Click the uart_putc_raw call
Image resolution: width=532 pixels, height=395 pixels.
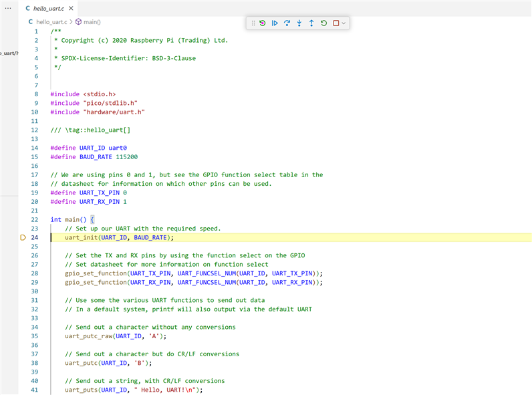click(116, 336)
